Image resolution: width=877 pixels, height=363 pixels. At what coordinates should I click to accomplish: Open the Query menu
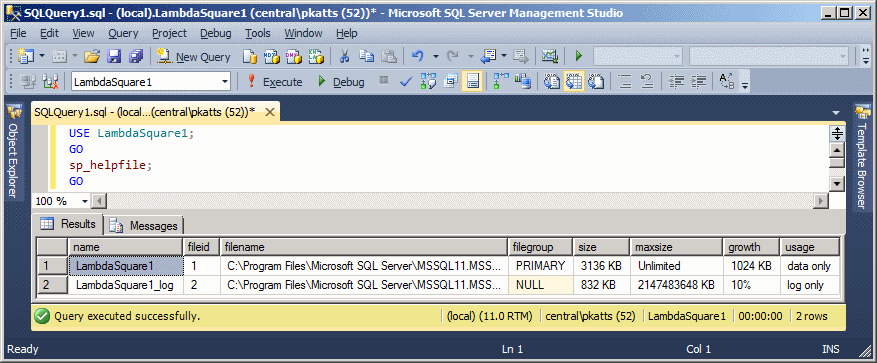point(123,33)
